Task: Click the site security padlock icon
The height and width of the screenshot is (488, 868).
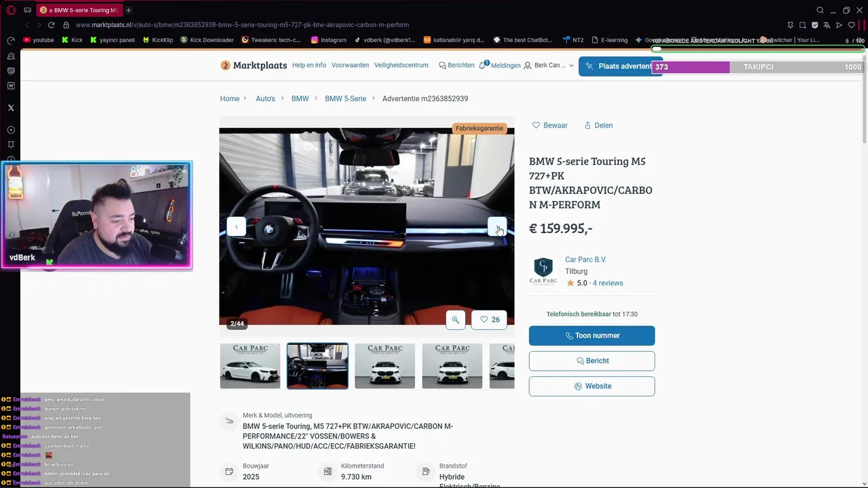Action: coord(66,25)
